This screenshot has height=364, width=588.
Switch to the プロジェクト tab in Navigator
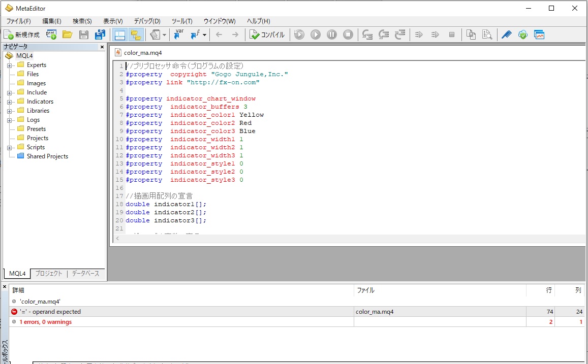point(49,274)
